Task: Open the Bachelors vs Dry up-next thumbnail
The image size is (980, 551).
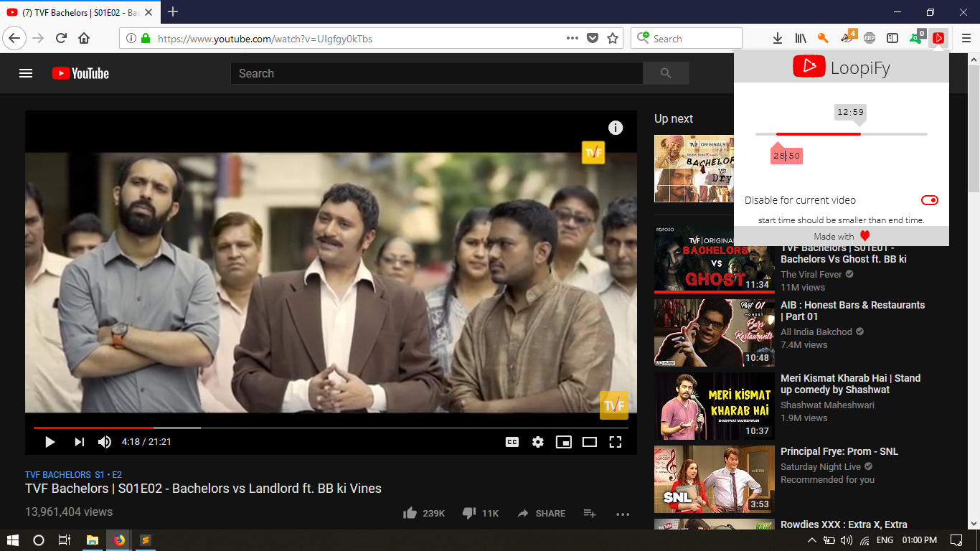Action: 694,169
